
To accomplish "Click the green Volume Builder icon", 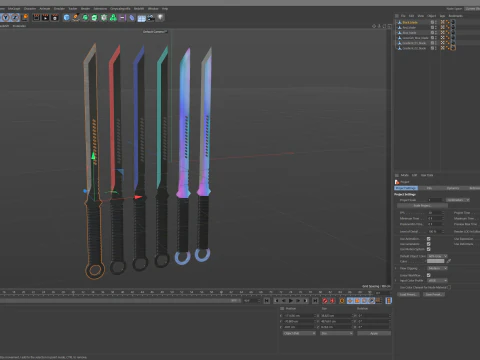I will (x=113, y=17).
